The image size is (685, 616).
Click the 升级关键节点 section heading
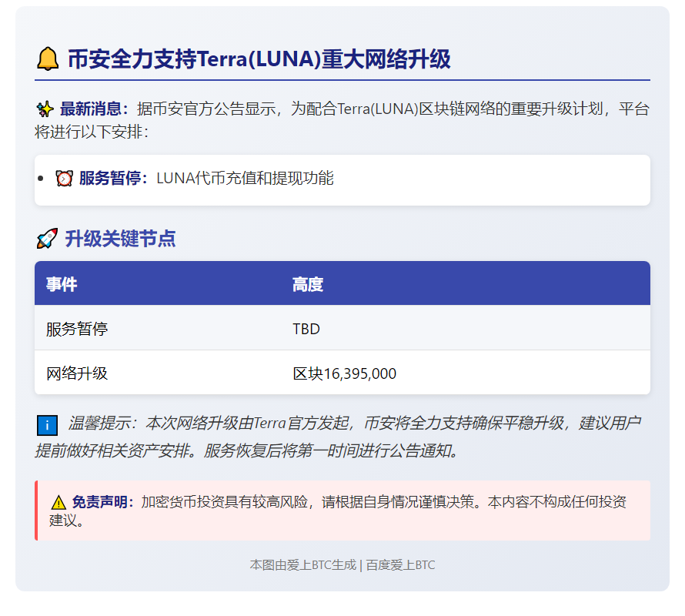coord(120,239)
